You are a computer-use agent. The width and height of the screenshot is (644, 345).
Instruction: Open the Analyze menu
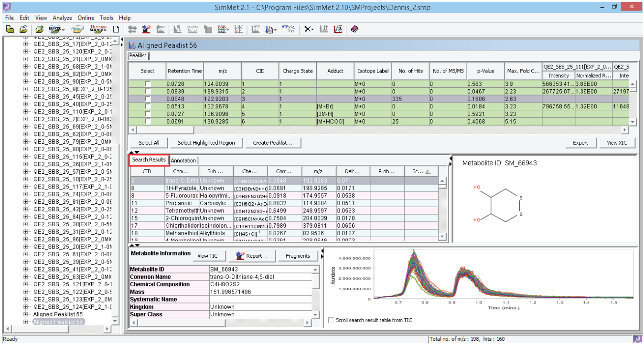[63, 18]
